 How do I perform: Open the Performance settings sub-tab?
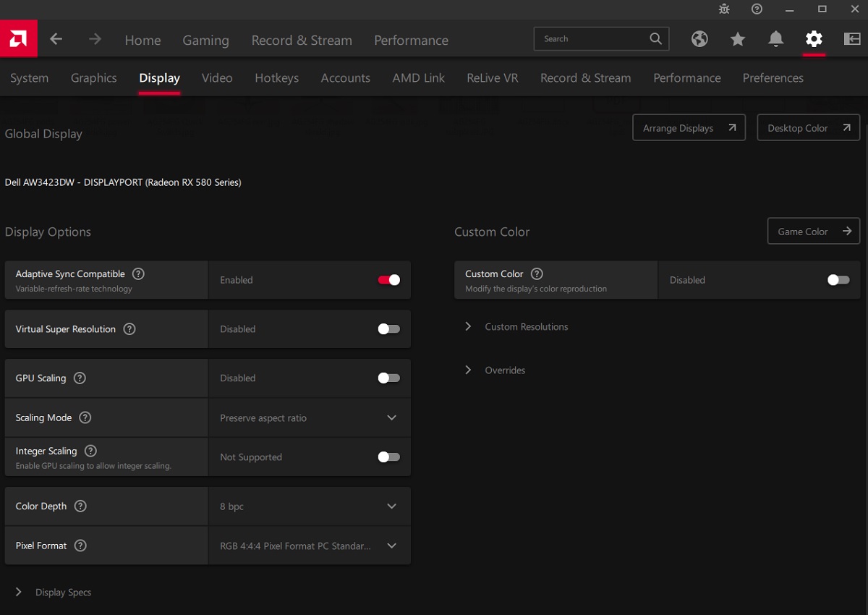point(686,78)
